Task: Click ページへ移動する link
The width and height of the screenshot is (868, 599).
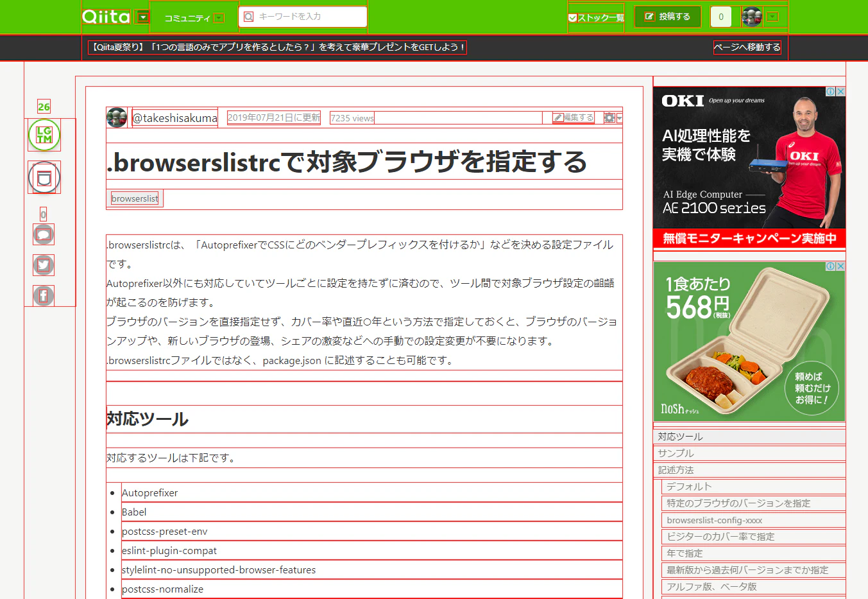Action: point(747,47)
